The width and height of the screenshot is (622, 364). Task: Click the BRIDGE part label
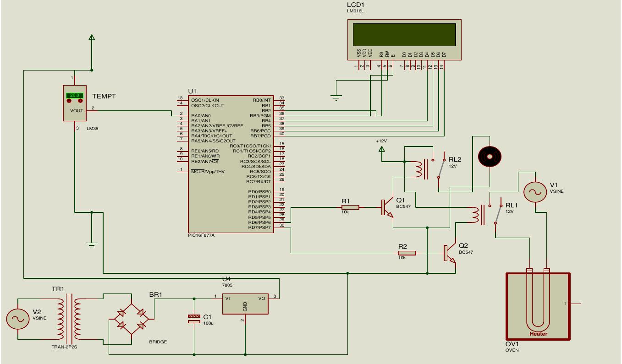coord(158,342)
